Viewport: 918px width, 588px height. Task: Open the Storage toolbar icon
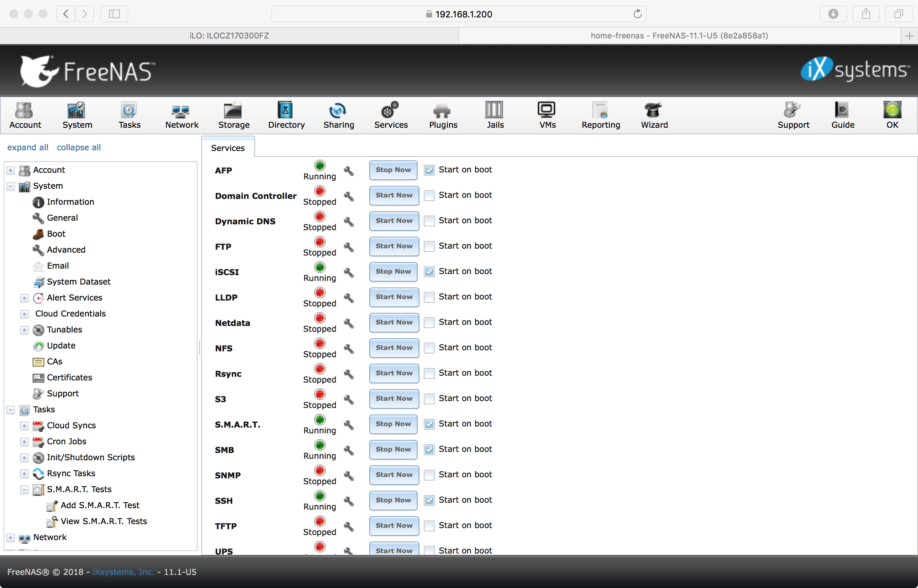pos(234,115)
